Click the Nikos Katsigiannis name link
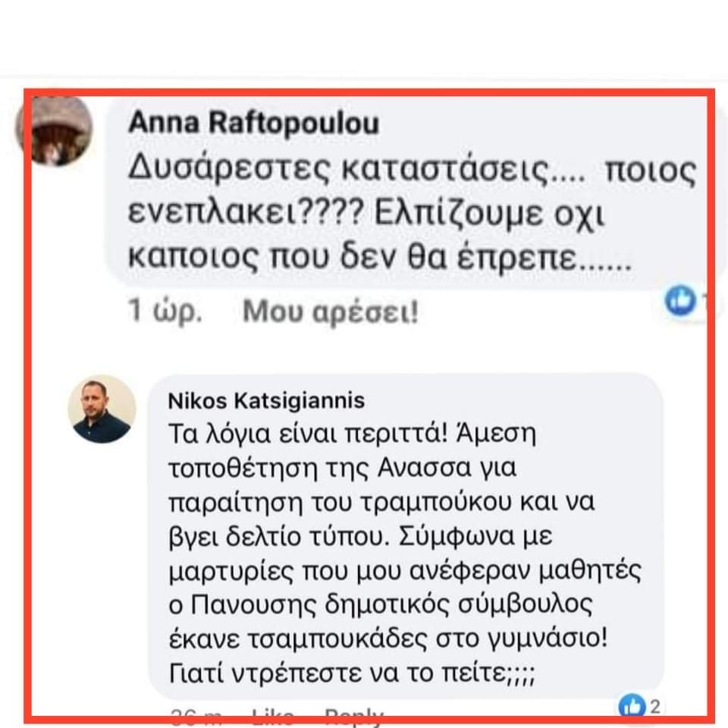The width and height of the screenshot is (728, 728). coord(266,400)
